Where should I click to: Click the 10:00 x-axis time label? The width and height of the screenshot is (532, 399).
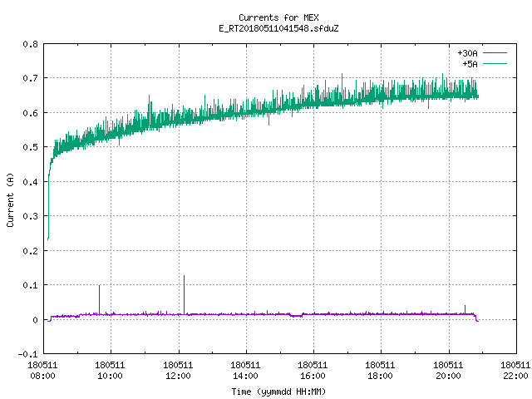[110, 376]
